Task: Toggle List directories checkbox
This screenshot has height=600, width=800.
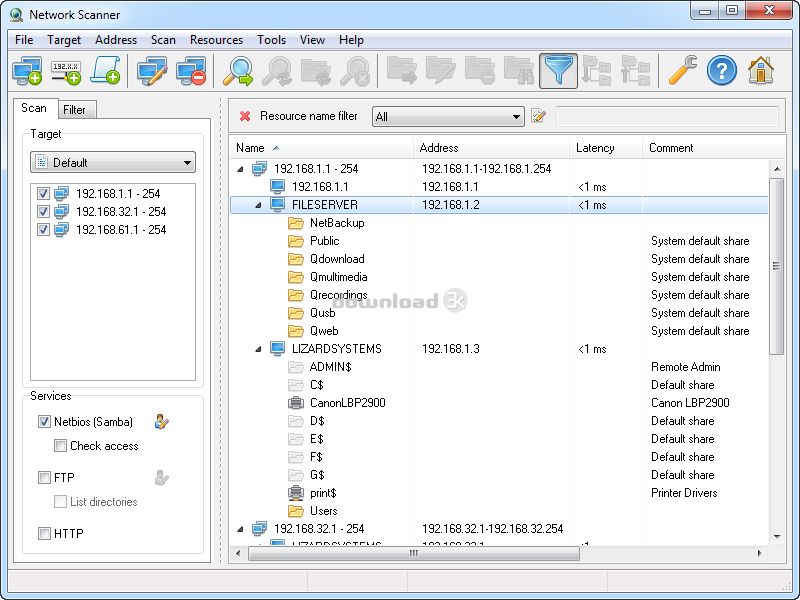Action: click(x=60, y=502)
